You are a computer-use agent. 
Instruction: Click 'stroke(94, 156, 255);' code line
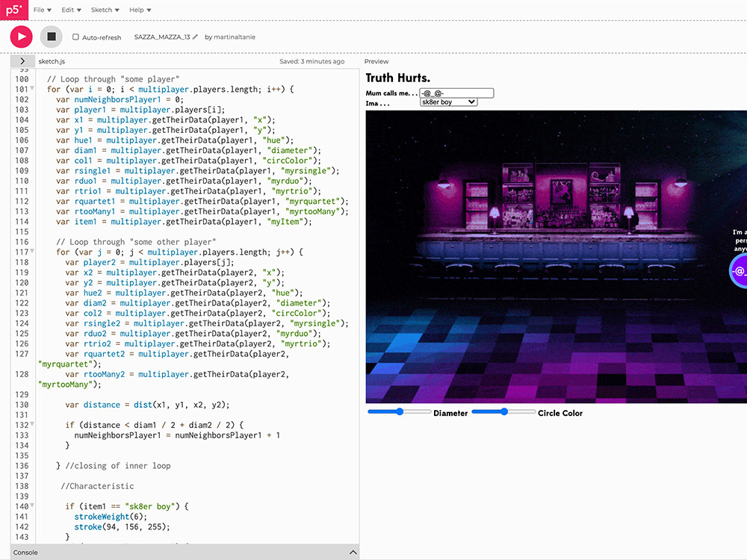122,526
